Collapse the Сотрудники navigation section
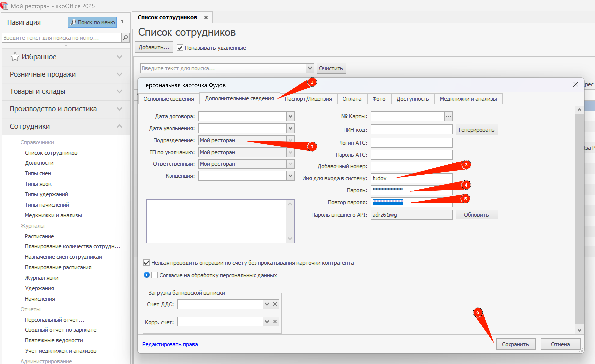 click(x=119, y=126)
